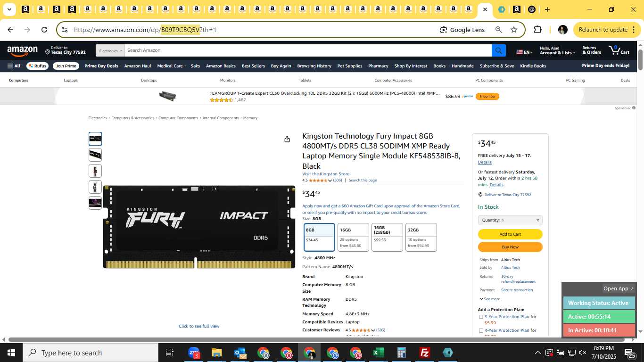The image size is (644, 362).
Task: Click the Amazon logo
Action: click(x=22, y=50)
